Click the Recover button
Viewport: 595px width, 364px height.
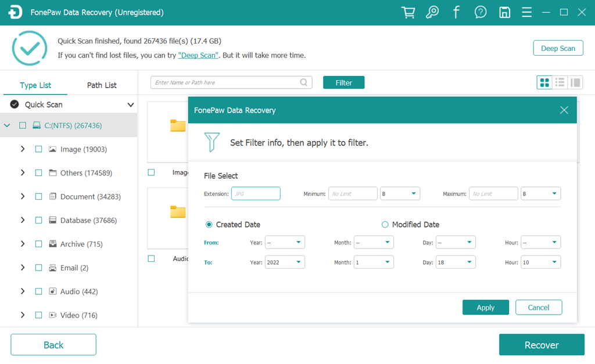542,345
